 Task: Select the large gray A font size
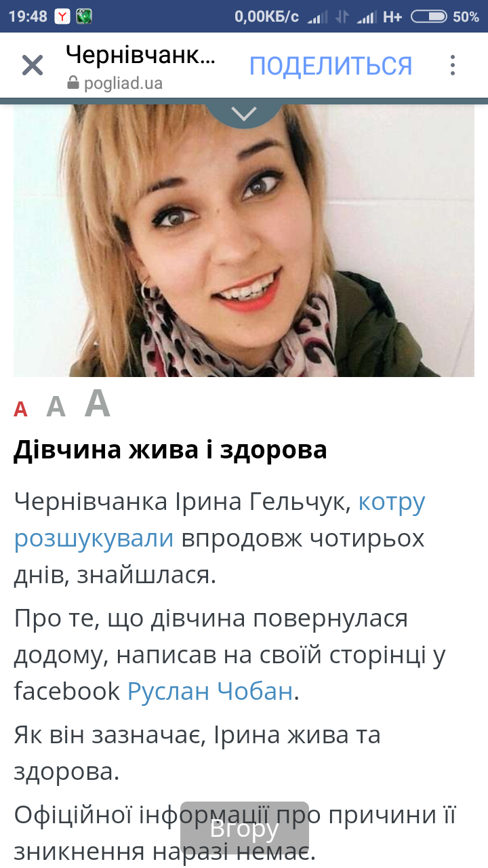[98, 403]
